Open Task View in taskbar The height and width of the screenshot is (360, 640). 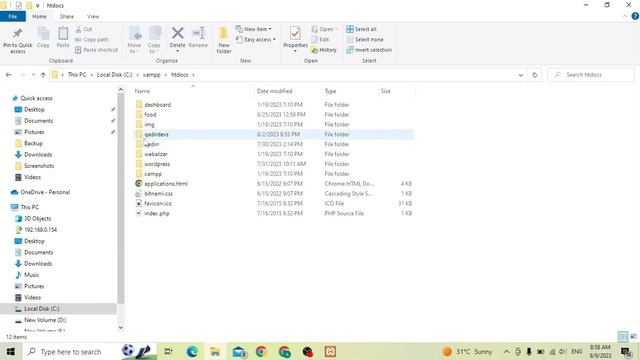coord(168,351)
